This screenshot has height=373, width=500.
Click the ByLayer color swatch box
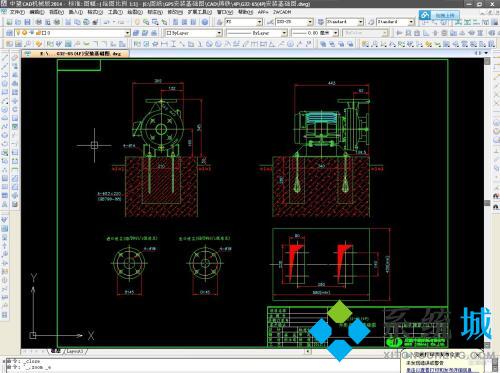[x=169, y=33]
